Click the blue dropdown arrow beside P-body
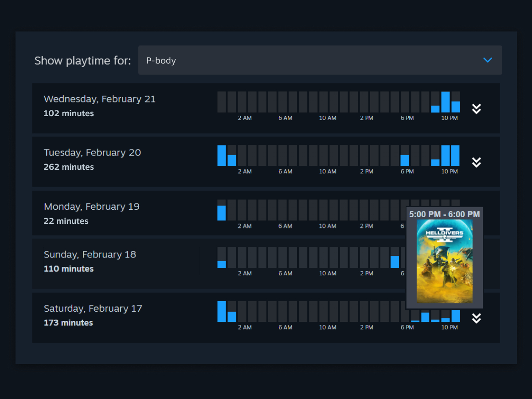 [x=488, y=60]
